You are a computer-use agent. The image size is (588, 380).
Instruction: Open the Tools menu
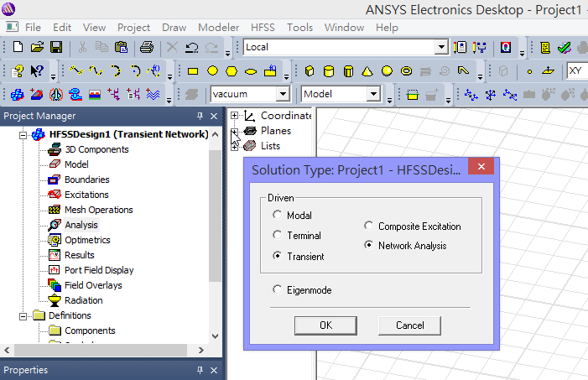299,28
